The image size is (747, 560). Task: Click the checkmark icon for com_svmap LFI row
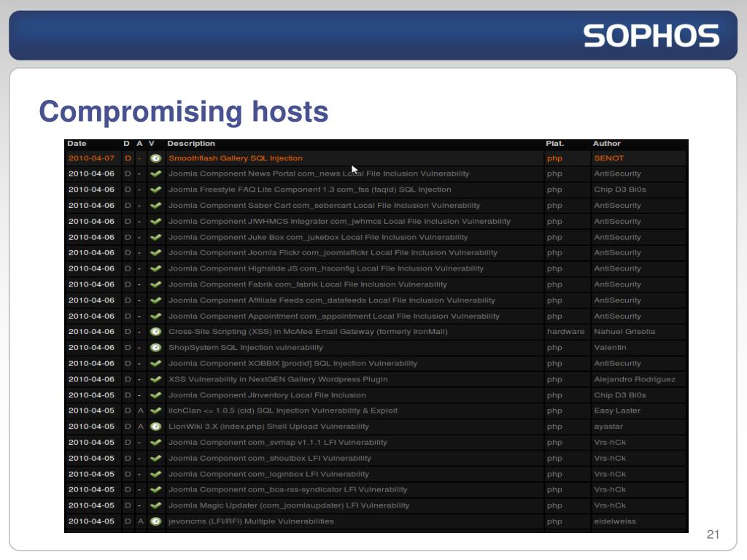[156, 443]
